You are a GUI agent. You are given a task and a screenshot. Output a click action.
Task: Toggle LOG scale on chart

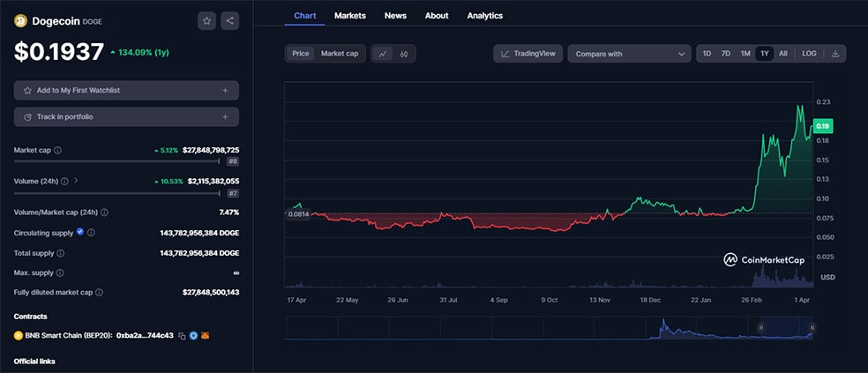pos(809,54)
